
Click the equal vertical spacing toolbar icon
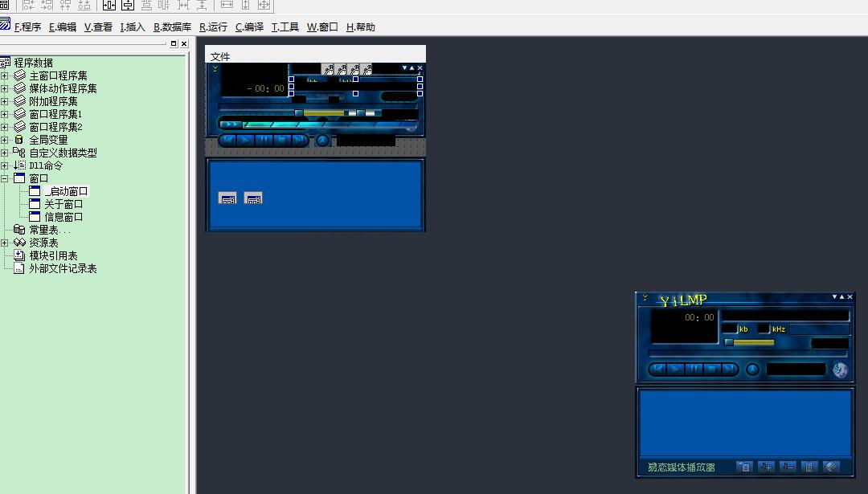pos(202,6)
